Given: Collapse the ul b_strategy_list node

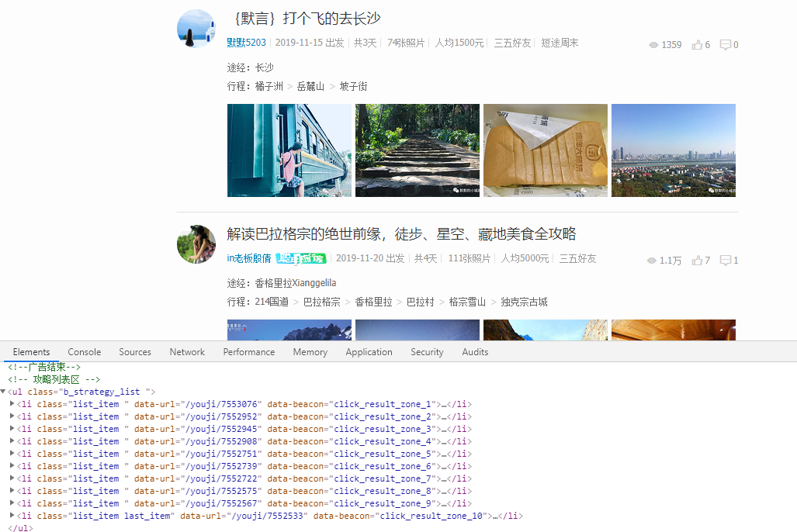Looking at the screenshot, I should [4, 392].
